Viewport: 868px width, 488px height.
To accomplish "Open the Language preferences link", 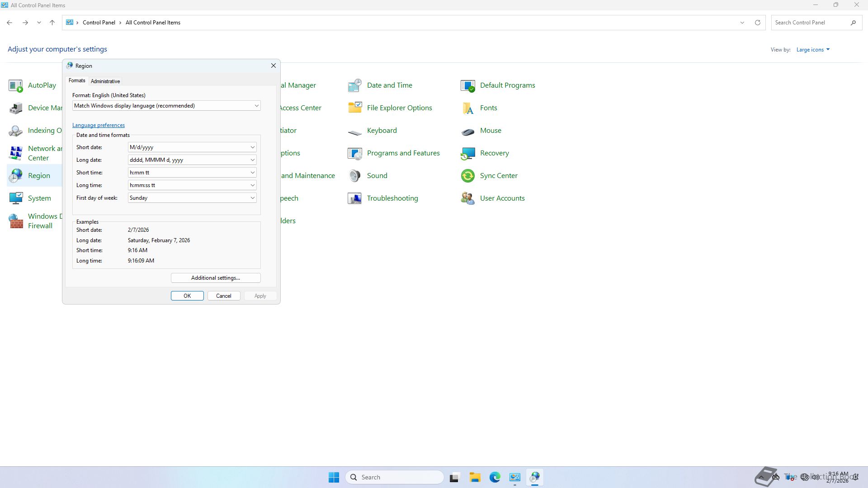I will tap(98, 125).
